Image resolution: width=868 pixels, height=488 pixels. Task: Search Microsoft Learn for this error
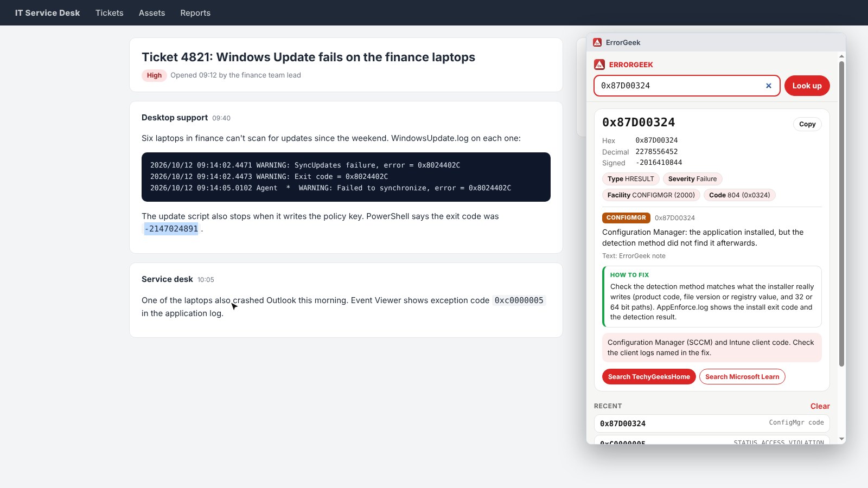(742, 377)
